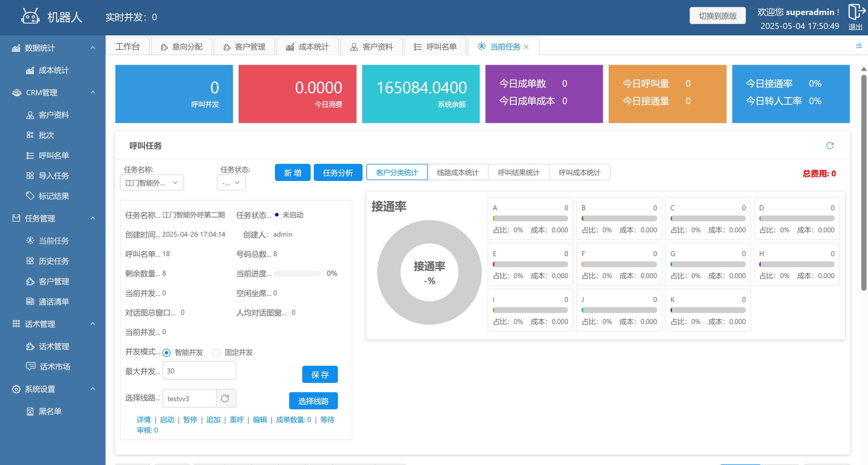Click the 当前进度 progress bar
This screenshot has height=465, width=868.
297,274
